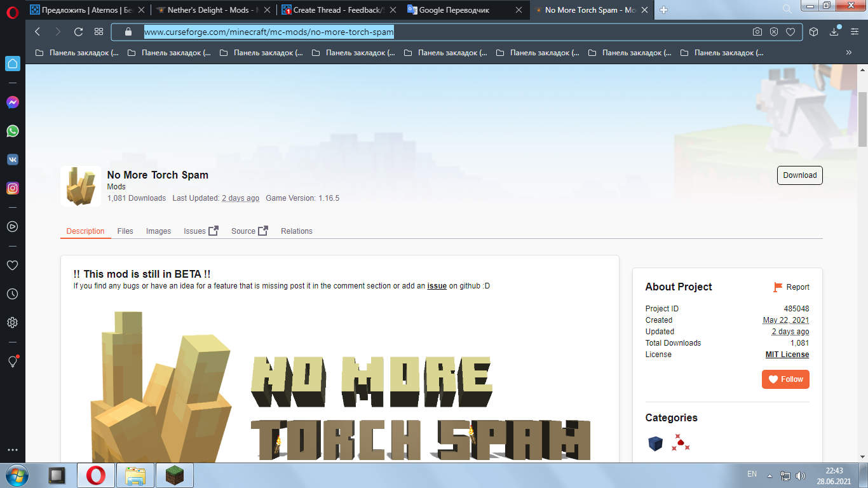Click Last Updated '2 days ago' under title
The width and height of the screenshot is (868, 488).
tap(240, 198)
